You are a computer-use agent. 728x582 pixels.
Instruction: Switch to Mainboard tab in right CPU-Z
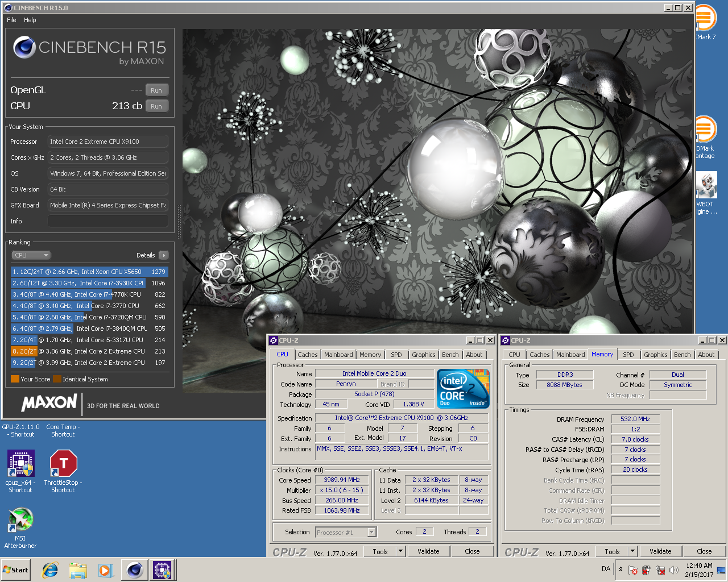tap(570, 355)
